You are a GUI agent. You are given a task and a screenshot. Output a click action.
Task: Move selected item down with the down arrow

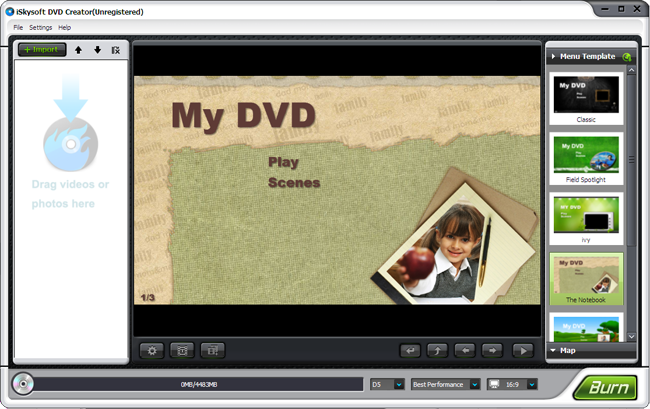(x=97, y=50)
